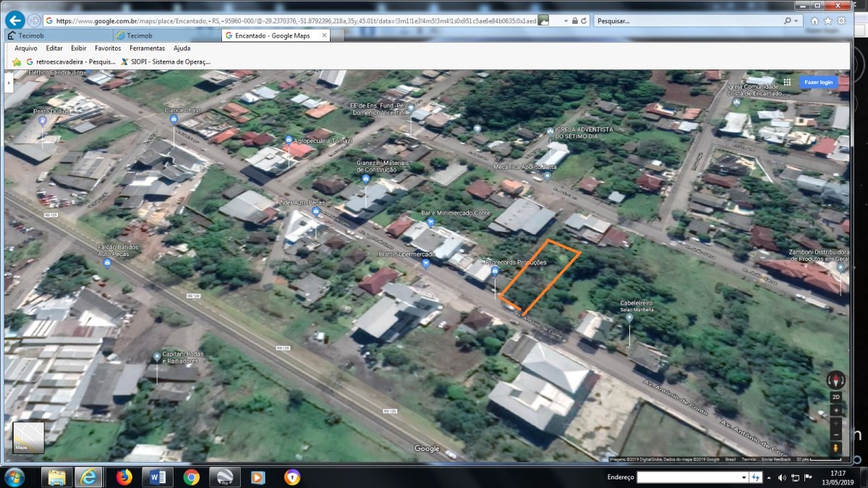868x488 pixels.
Task: Show hidden system tray icons
Action: coord(770,477)
